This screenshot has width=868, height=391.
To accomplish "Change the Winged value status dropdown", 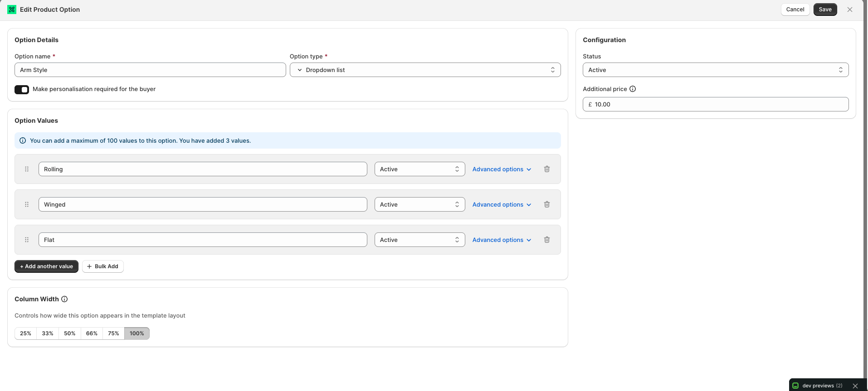I will tap(419, 204).
